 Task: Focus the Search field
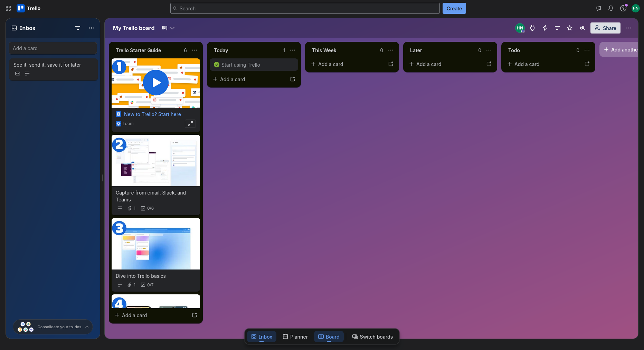pyautogui.click(x=305, y=8)
